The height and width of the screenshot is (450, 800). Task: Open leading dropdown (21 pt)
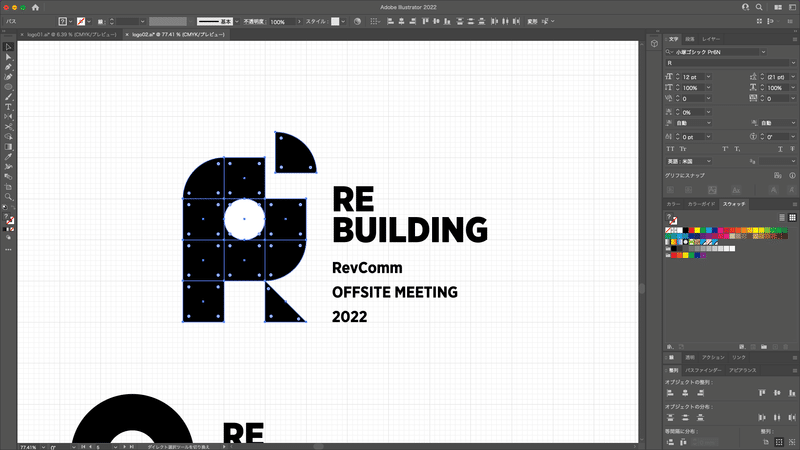point(793,77)
